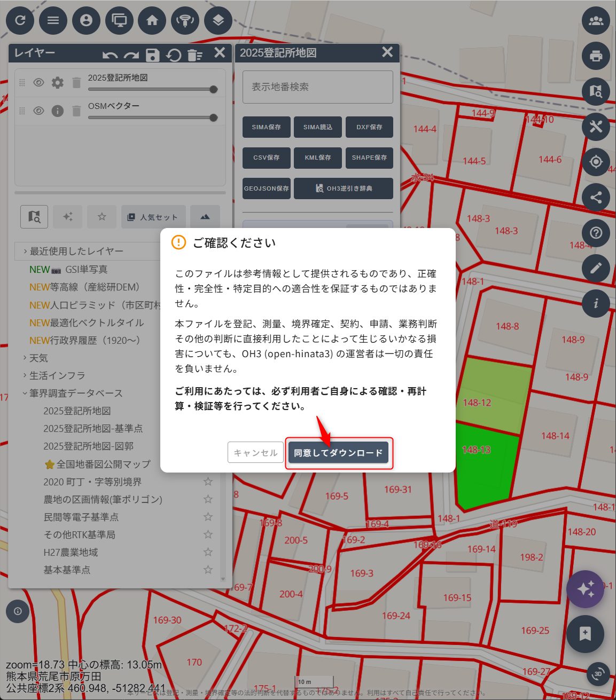Screen dimensions: 616x700
Task: Hide the OSMベクター layer with eye icon
Action: click(38, 111)
